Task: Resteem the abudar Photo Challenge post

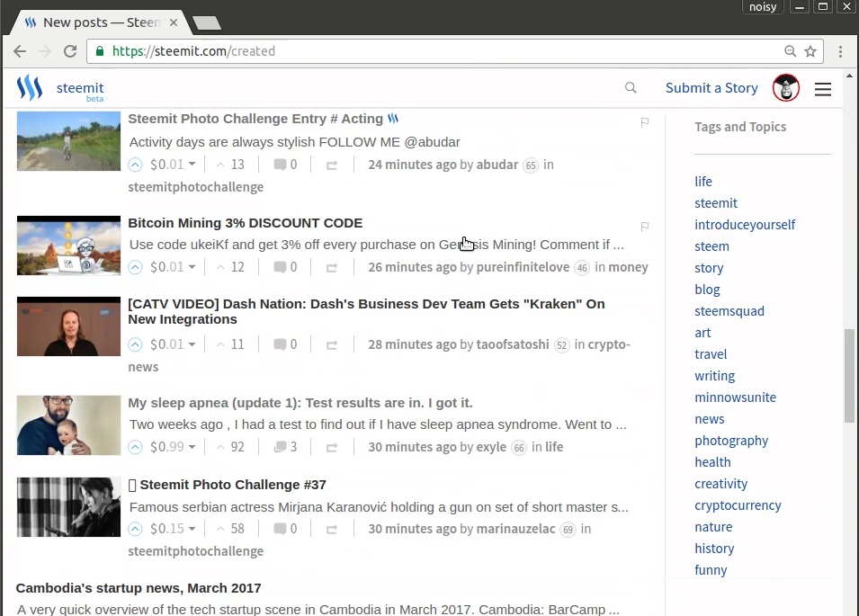Action: (x=332, y=165)
